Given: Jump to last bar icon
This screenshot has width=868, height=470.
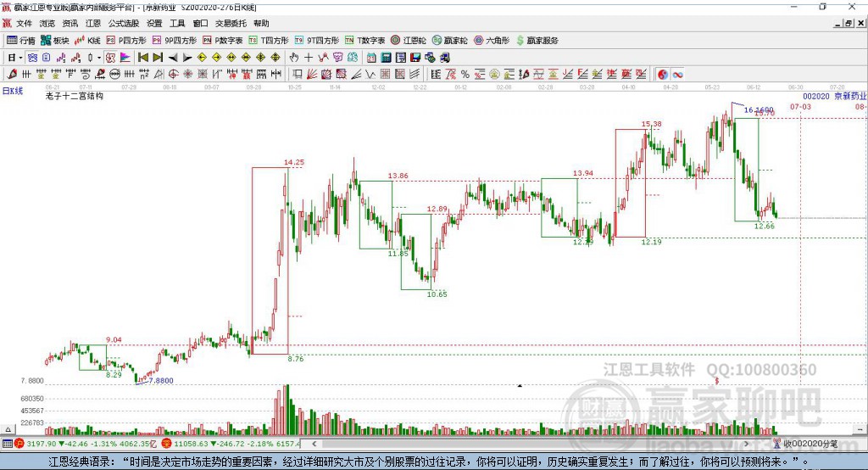Looking at the screenshot, I should pos(158,58).
